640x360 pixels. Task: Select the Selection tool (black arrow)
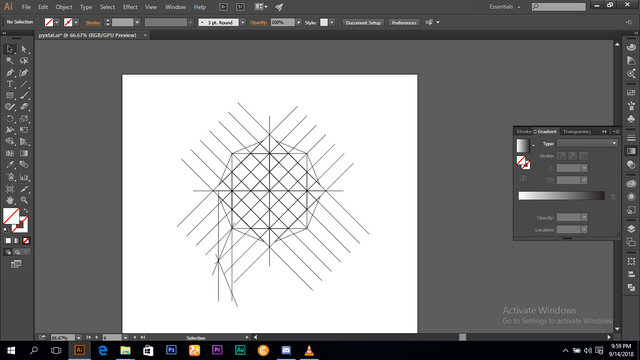9,49
